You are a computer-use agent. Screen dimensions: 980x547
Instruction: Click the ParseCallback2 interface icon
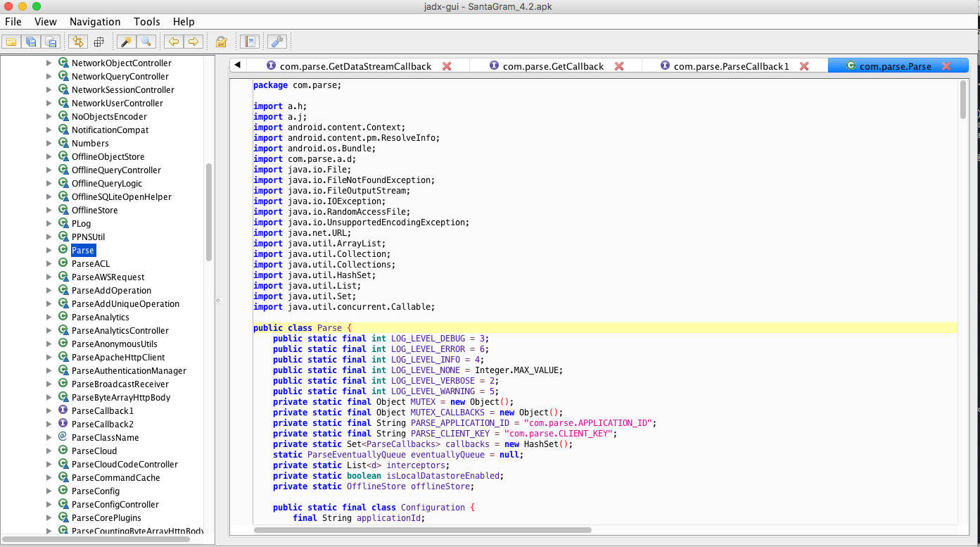coord(63,424)
